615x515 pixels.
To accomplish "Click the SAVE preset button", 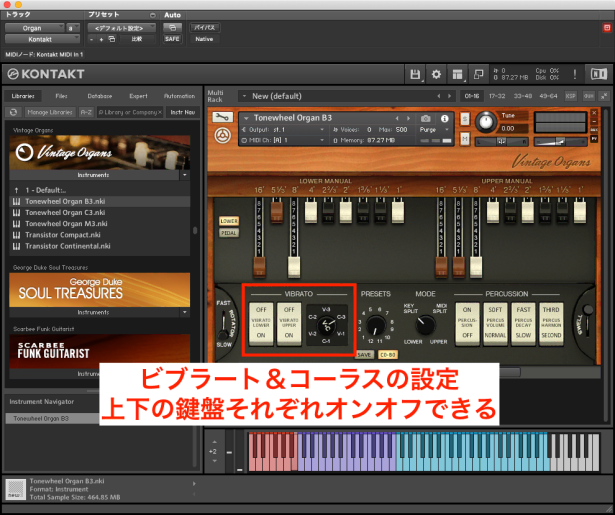I will pyautogui.click(x=364, y=355).
